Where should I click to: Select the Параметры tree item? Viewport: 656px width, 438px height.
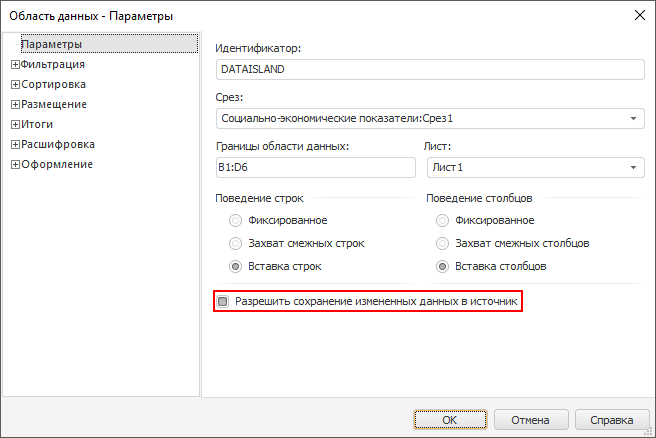[52, 45]
